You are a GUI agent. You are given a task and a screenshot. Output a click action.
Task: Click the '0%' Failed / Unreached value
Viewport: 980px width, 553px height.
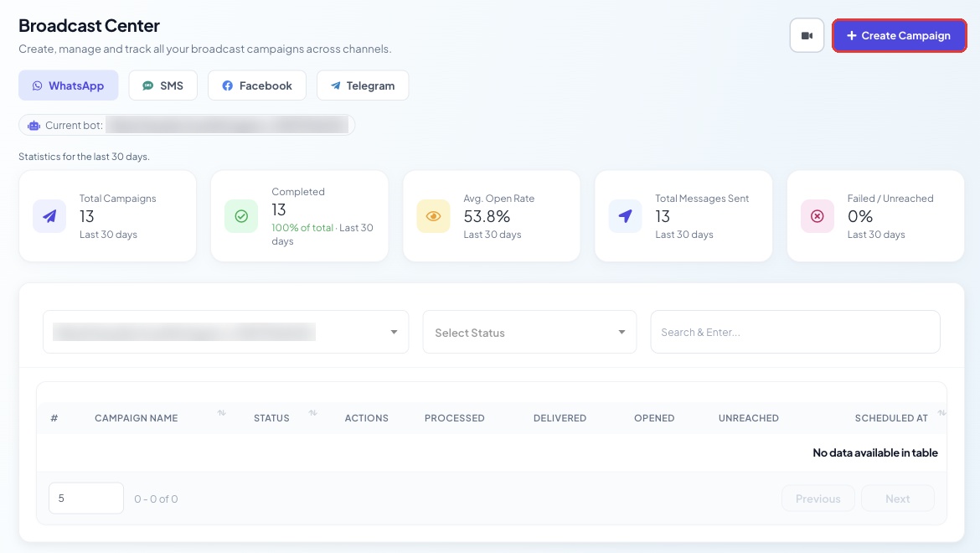860,216
